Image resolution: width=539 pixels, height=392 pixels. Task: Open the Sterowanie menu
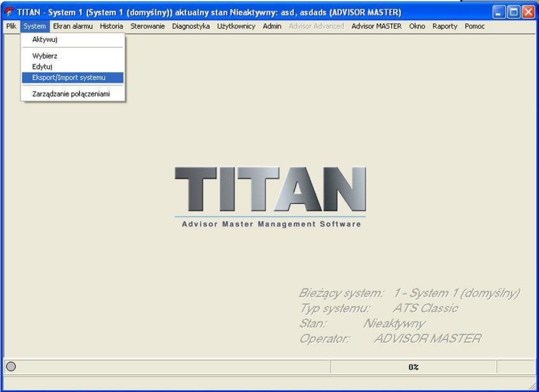(x=147, y=26)
